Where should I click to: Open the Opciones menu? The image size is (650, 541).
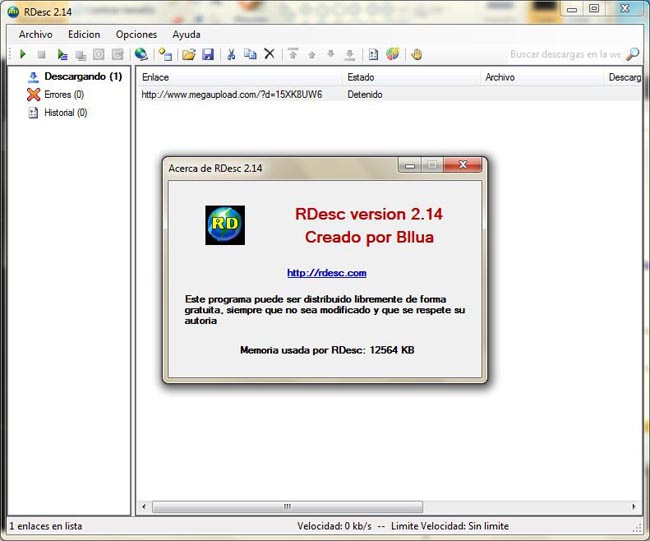[136, 34]
